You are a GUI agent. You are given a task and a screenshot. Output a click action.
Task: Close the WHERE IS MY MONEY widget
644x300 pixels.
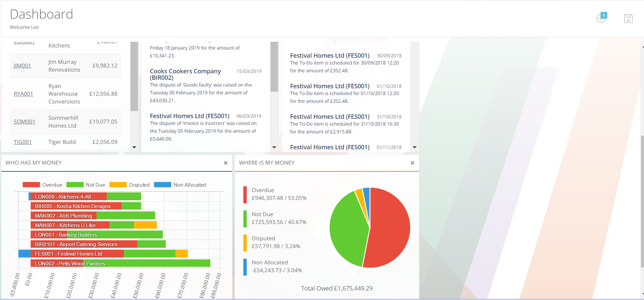click(412, 163)
